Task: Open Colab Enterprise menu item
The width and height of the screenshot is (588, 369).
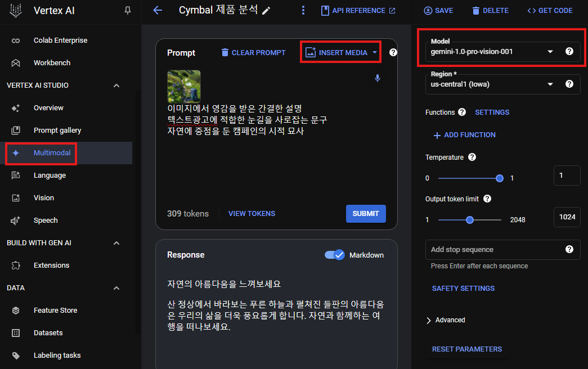Action: 60,40
